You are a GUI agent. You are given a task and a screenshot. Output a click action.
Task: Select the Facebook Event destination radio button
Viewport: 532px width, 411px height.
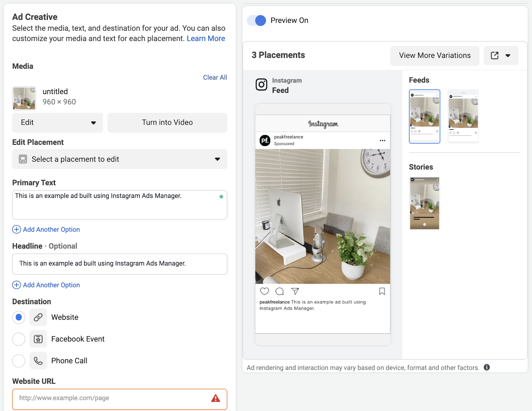[19, 339]
